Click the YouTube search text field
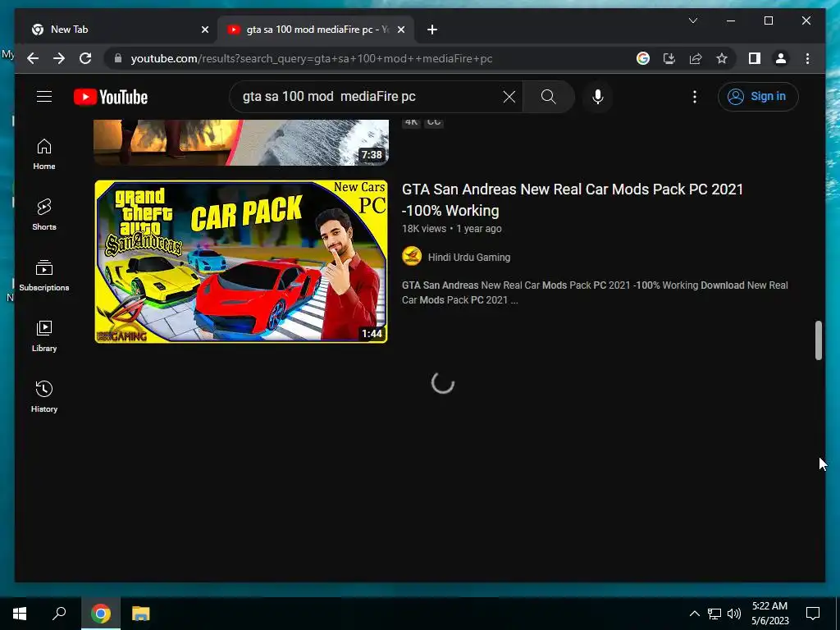 point(370,97)
